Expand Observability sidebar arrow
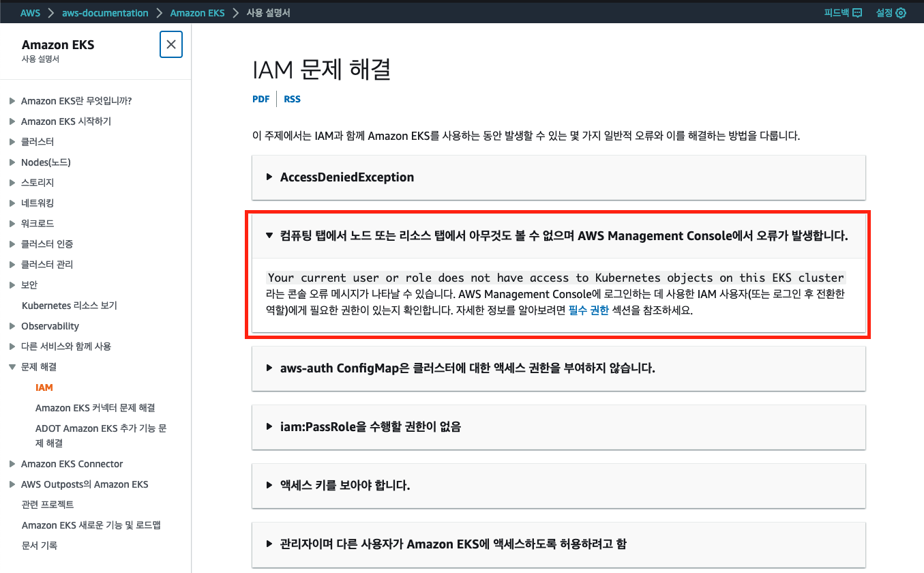924x573 pixels. (x=12, y=326)
